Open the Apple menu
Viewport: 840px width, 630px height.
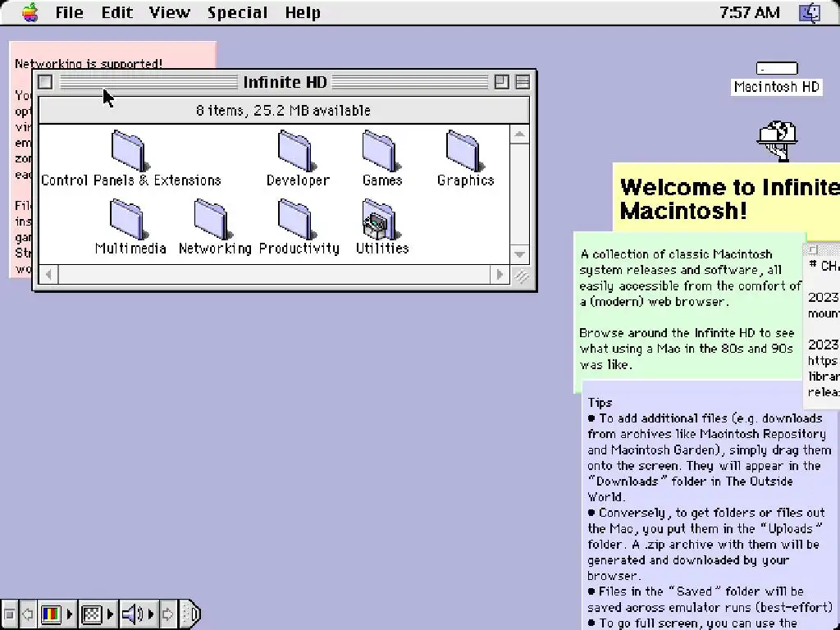(30, 11)
